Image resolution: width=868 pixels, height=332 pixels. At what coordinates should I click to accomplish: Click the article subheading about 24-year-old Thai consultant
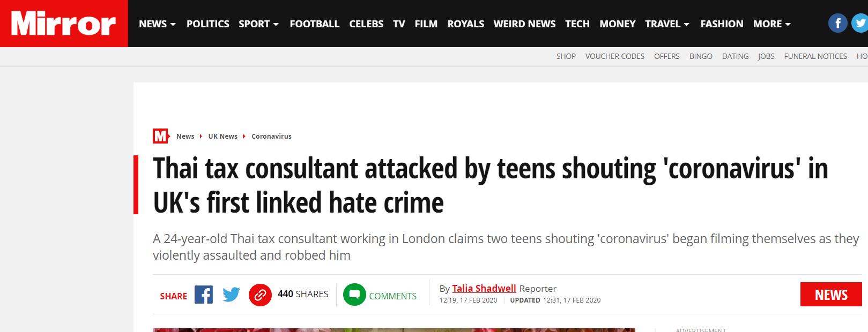pyautogui.click(x=506, y=247)
